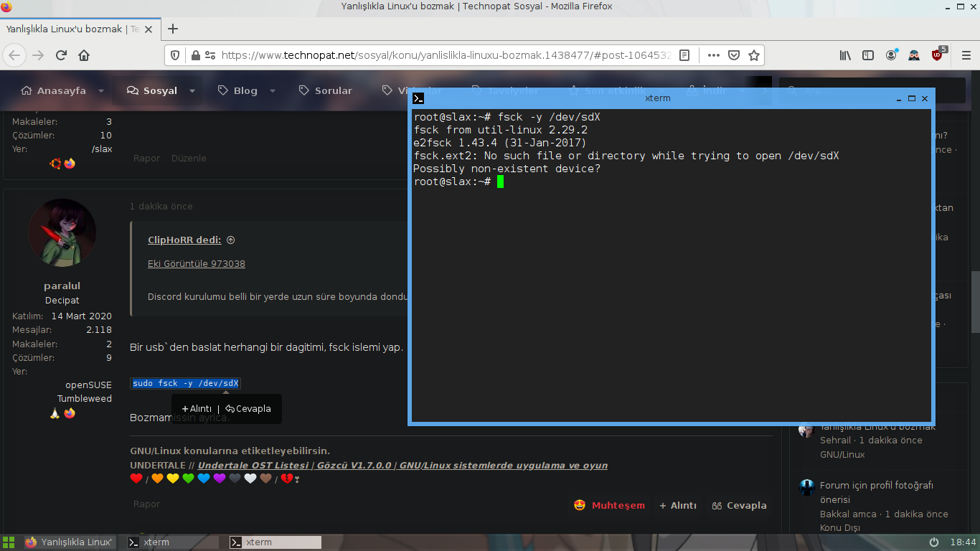
Task: Click Rapor under paralul's post
Action: tap(146, 504)
